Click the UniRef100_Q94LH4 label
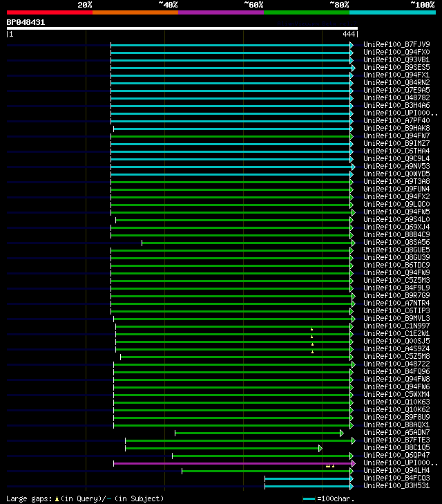The image size is (442, 504). coord(396,471)
